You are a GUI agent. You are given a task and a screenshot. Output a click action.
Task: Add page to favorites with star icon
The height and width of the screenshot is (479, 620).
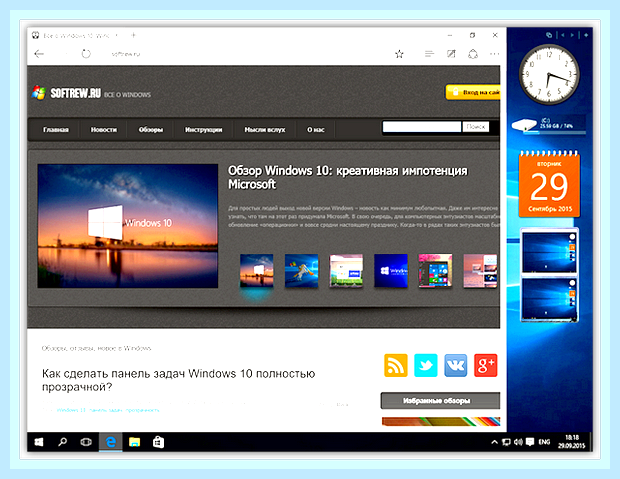pyautogui.click(x=399, y=54)
